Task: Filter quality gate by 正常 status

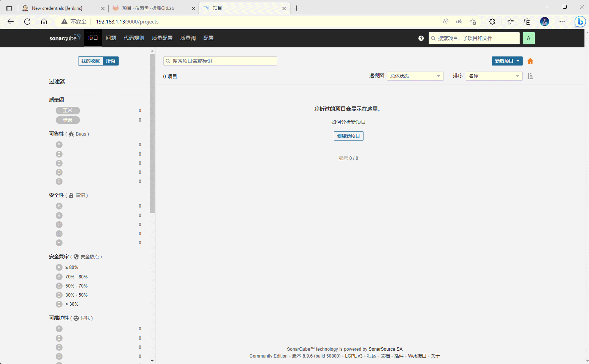Action: tap(68, 111)
